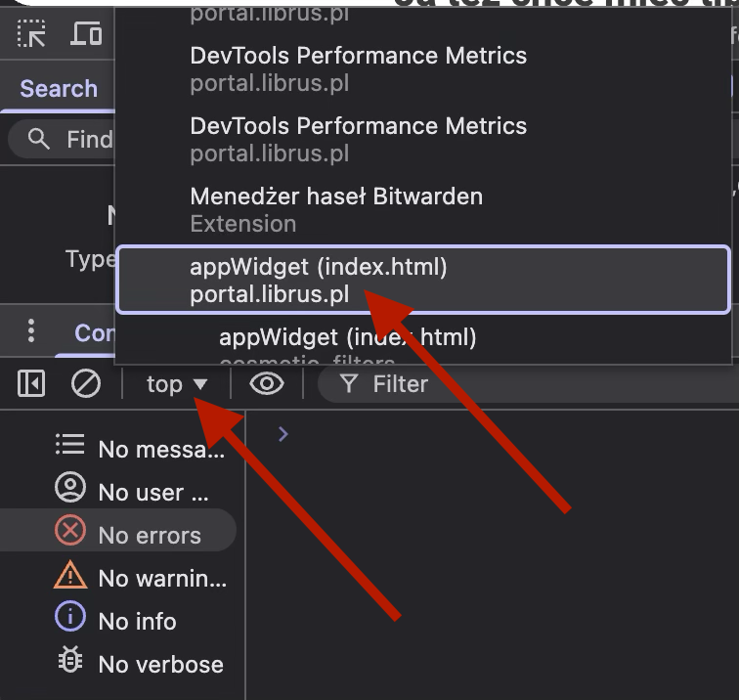This screenshot has height=700, width=739.
Task: Click the magnifier icon in search field
Action: [39, 140]
